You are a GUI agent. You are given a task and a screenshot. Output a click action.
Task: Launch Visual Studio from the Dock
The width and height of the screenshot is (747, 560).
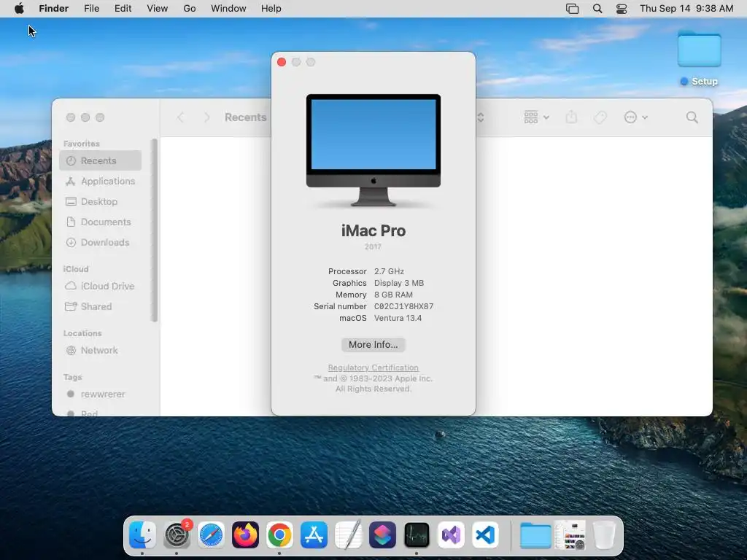point(451,534)
